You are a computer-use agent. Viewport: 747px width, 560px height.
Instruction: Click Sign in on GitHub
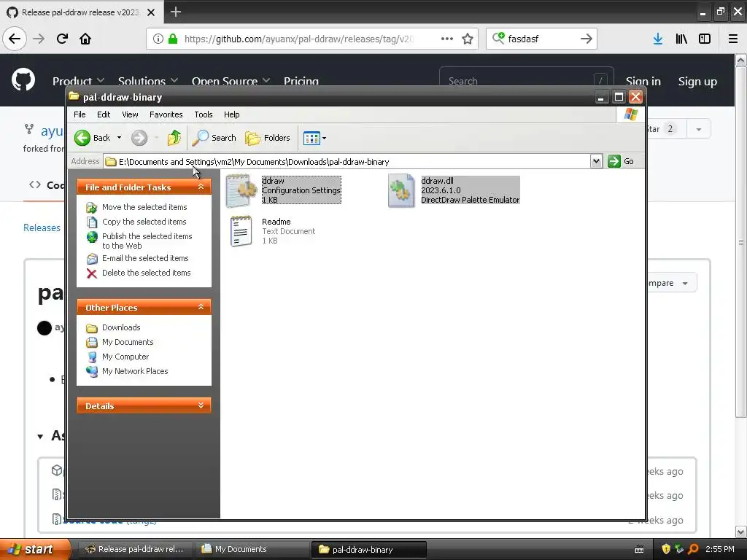643,82
